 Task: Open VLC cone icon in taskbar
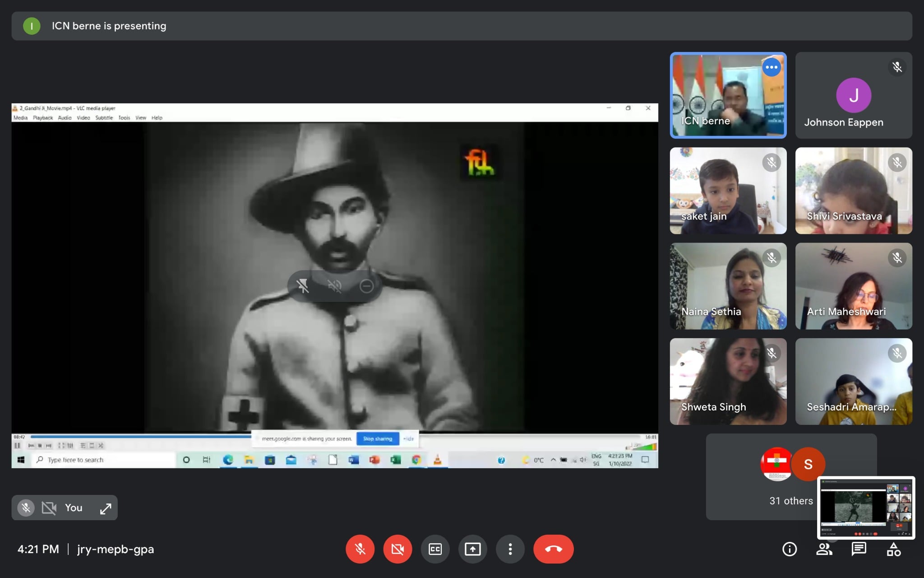click(x=437, y=460)
